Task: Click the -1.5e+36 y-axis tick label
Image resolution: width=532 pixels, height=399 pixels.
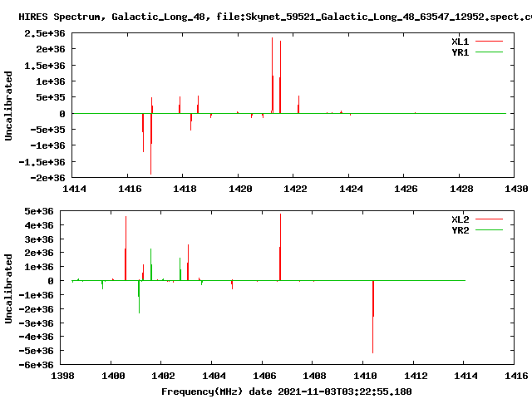Action: pos(42,162)
